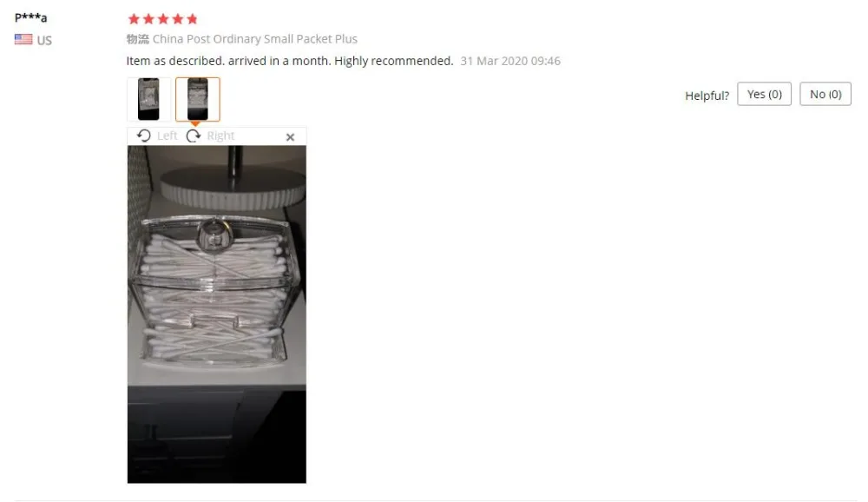This screenshot has height=502, width=868.
Task: Click the fourth red rating star
Action: [x=178, y=19]
